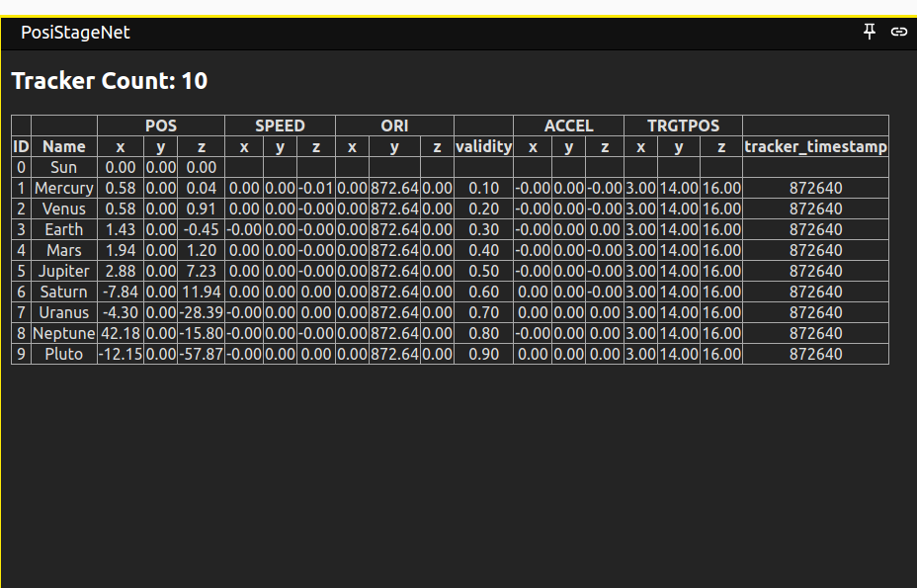Select the Sun tracker row
The width and height of the screenshot is (917, 588).
click(63, 167)
